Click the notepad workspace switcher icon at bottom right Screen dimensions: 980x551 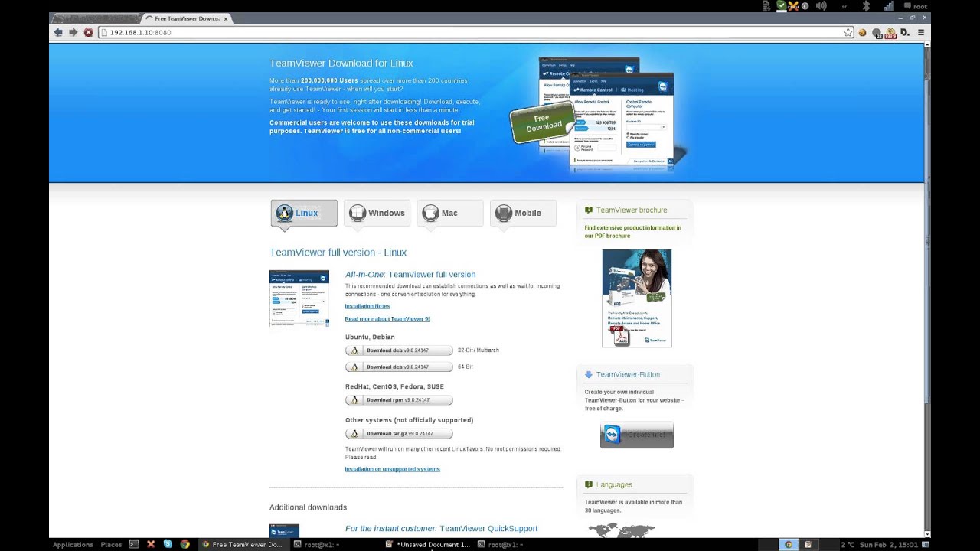808,545
